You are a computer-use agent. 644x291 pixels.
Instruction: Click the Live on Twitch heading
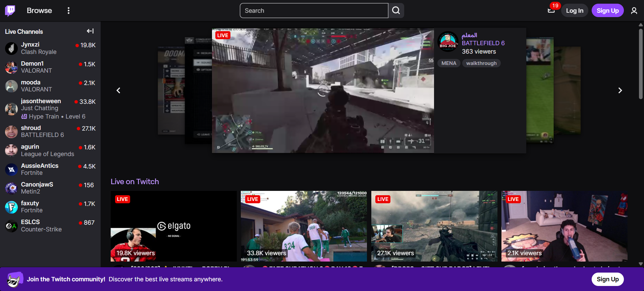135,181
